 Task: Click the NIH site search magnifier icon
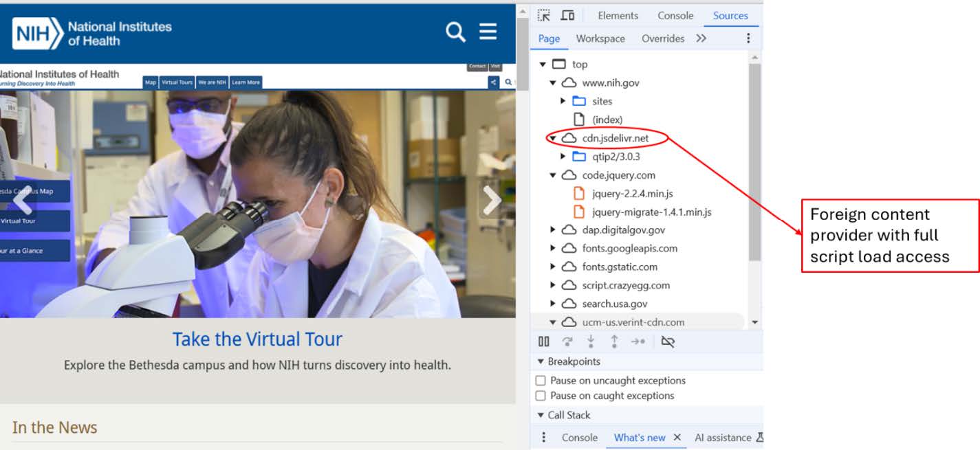tap(455, 32)
